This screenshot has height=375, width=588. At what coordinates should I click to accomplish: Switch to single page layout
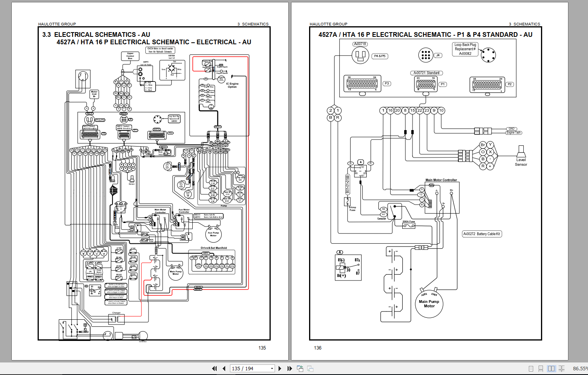(x=531, y=368)
